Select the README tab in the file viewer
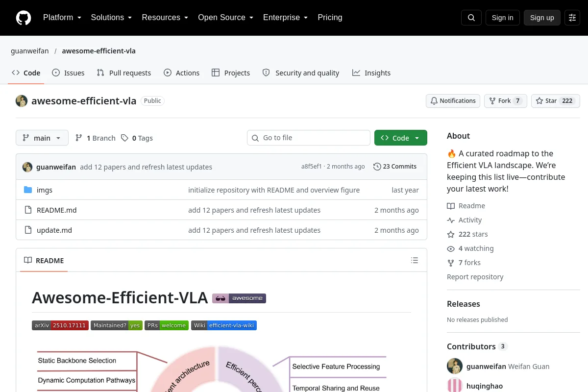 click(44, 260)
